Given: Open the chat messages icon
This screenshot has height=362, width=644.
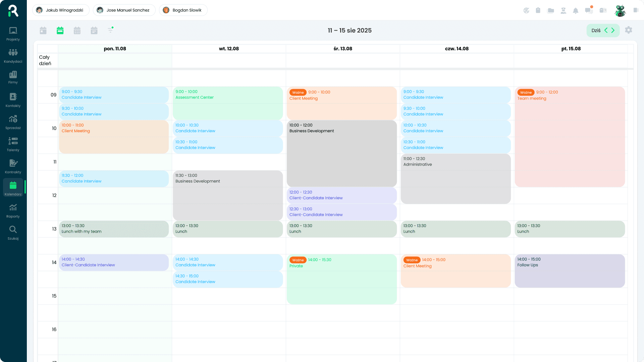Looking at the screenshot, I should 589,10.
